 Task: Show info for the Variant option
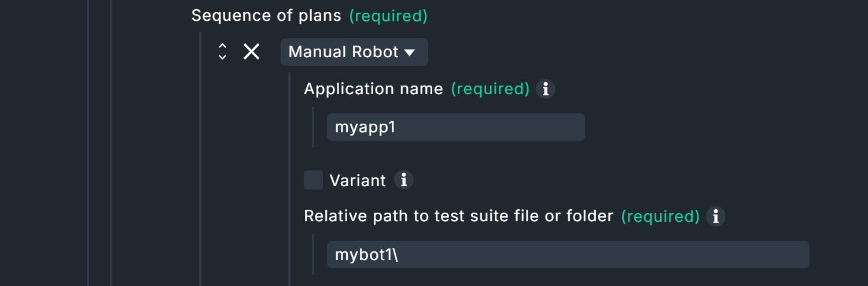click(404, 180)
